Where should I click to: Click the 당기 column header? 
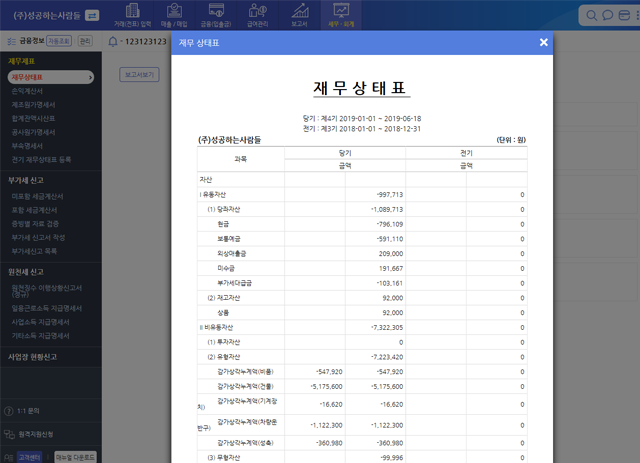pos(345,153)
